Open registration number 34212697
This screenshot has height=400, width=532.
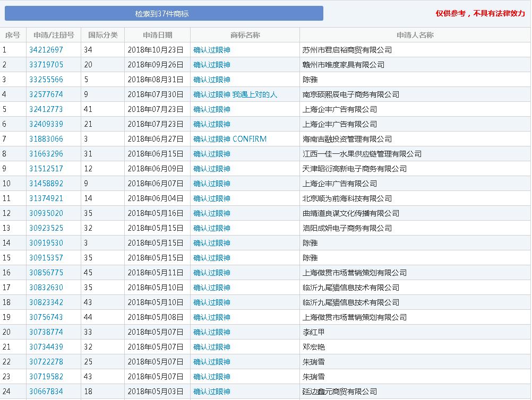tap(46, 50)
